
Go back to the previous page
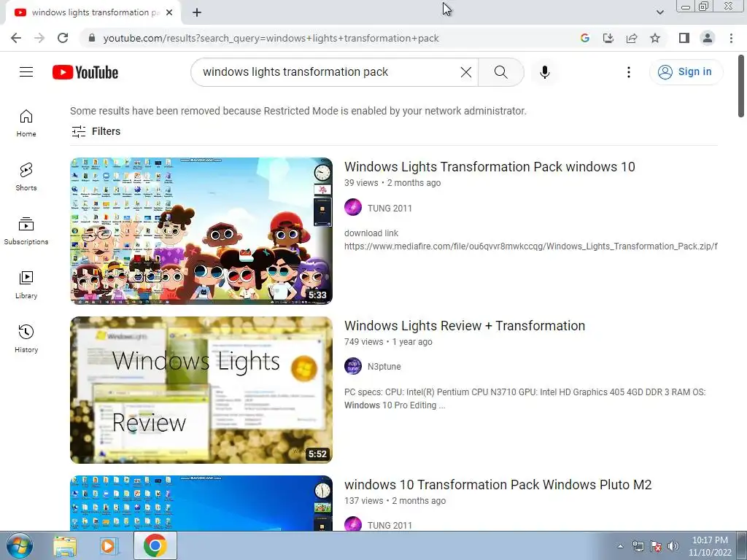(x=16, y=38)
